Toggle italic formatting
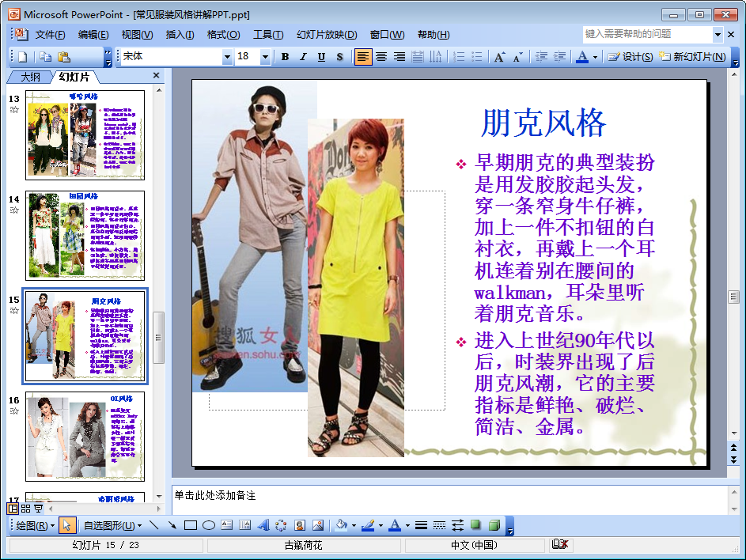 click(x=303, y=57)
